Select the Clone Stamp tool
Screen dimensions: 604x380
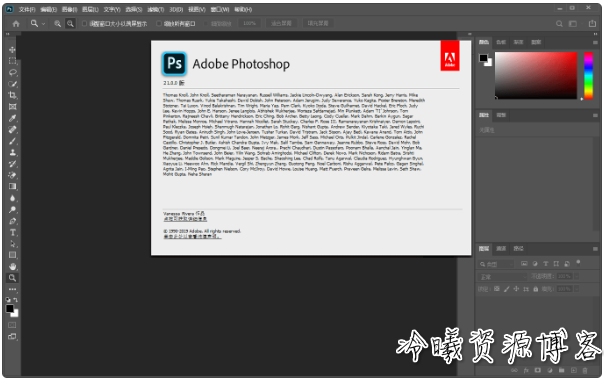click(12, 152)
